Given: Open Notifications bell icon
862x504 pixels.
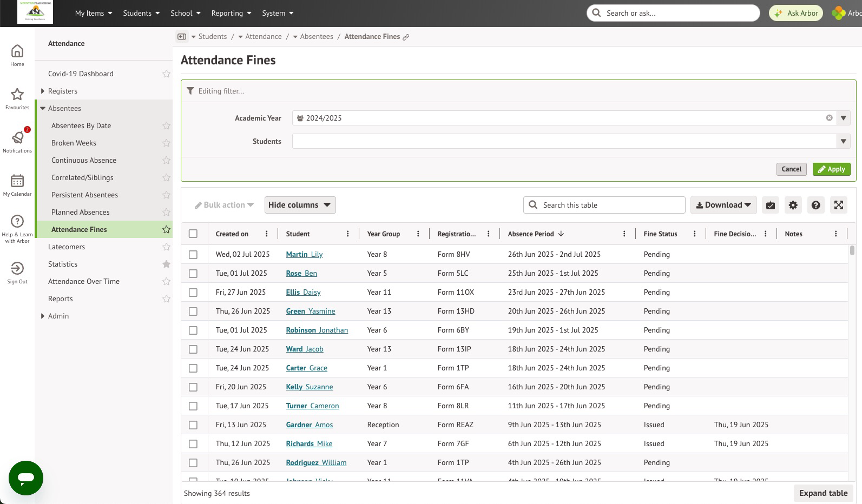Looking at the screenshot, I should click(x=17, y=138).
